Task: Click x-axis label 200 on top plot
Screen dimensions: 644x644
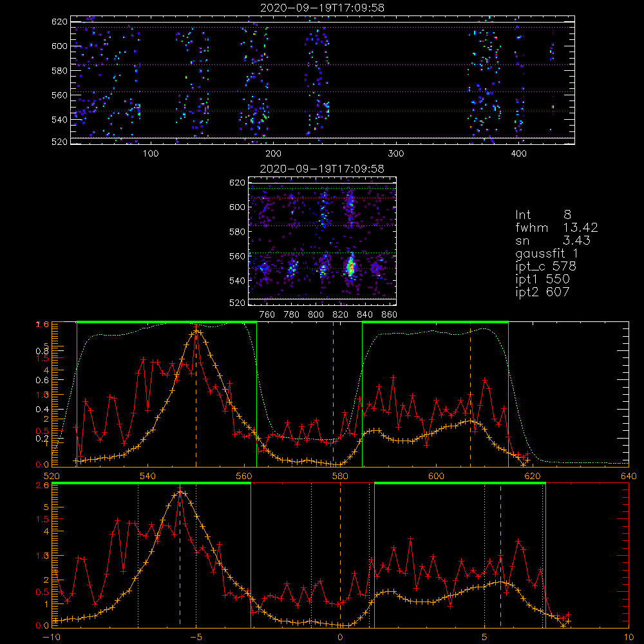Action: pos(273,154)
